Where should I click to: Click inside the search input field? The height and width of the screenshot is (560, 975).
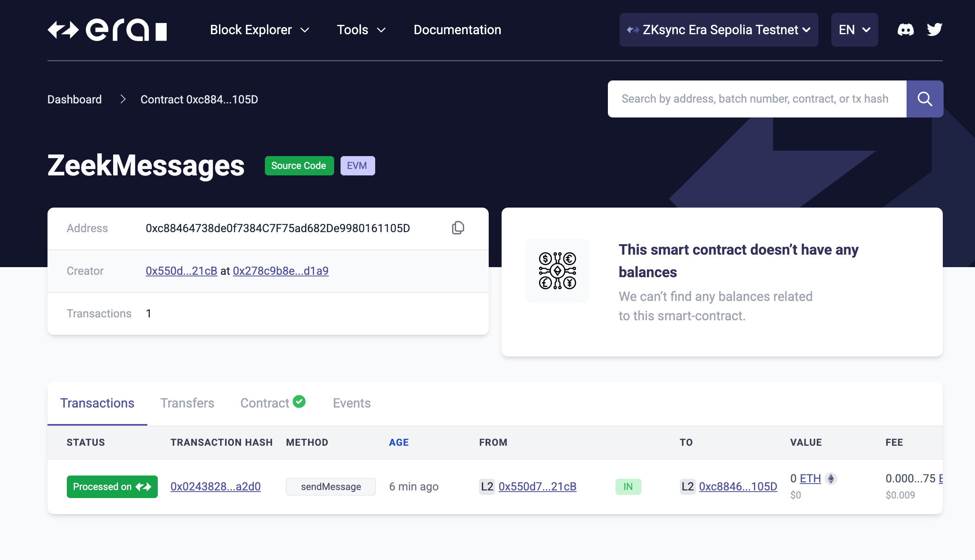point(757,99)
